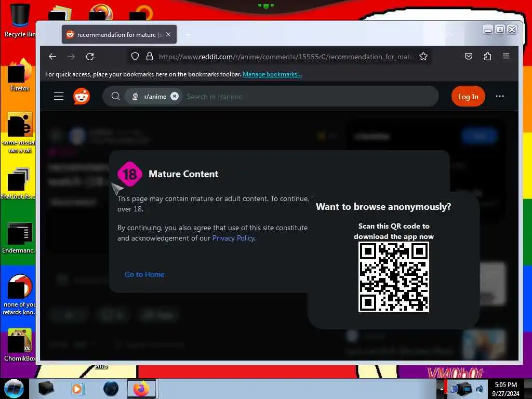Screen dimensions: 532x399
Task: Select the Firefox desktop shortcut
Action: click(x=20, y=75)
